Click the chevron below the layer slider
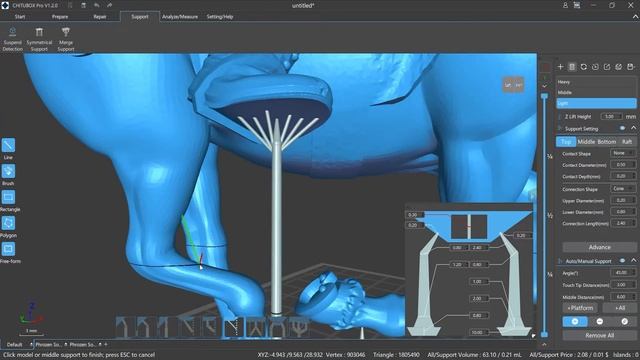This screenshot has width=640, height=360. click(x=544, y=345)
